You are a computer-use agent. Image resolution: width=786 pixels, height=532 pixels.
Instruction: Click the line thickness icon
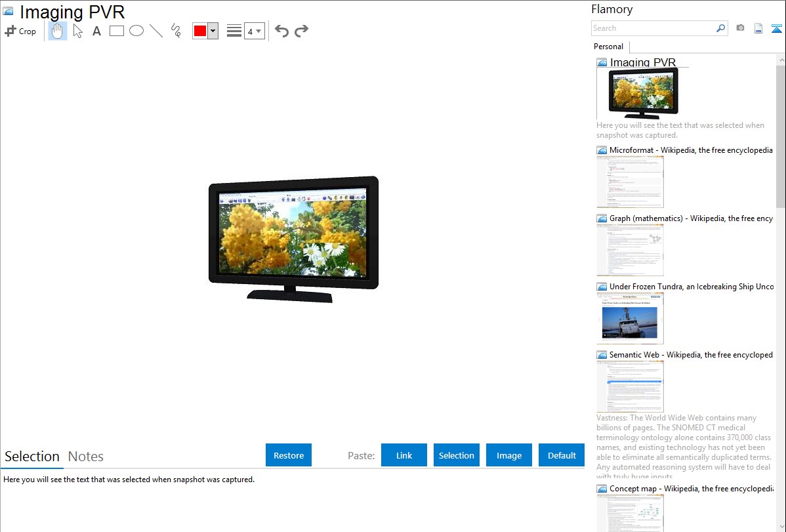[x=234, y=31]
